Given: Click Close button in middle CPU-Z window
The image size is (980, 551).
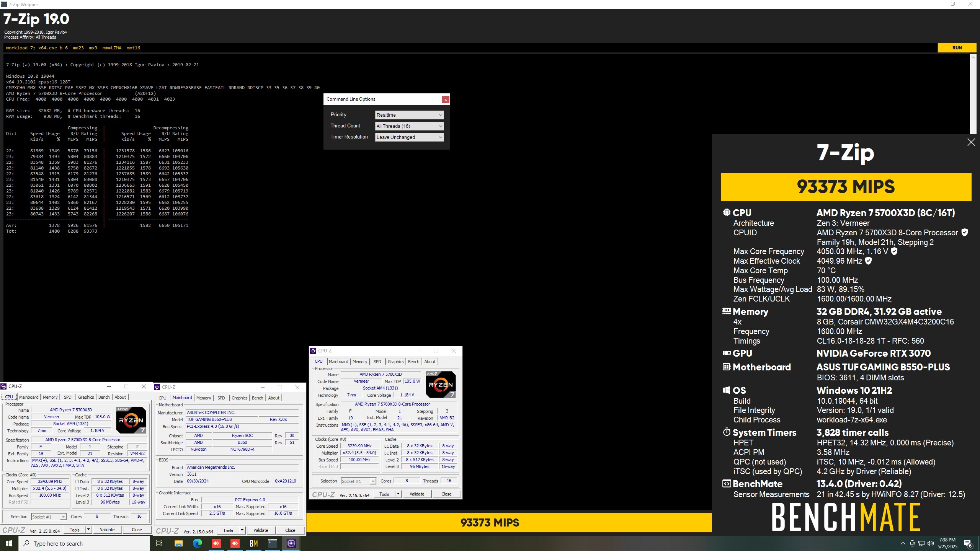Looking at the screenshot, I should point(290,530).
